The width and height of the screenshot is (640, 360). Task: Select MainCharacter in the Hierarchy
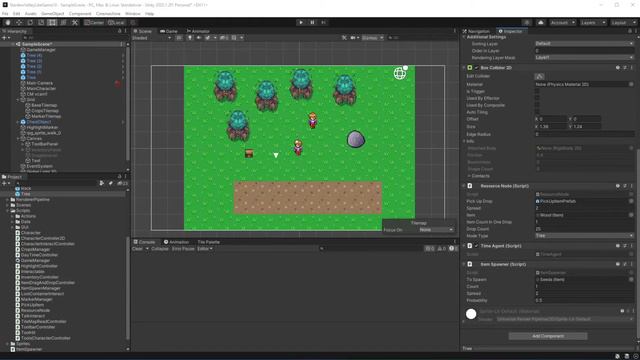pos(41,89)
